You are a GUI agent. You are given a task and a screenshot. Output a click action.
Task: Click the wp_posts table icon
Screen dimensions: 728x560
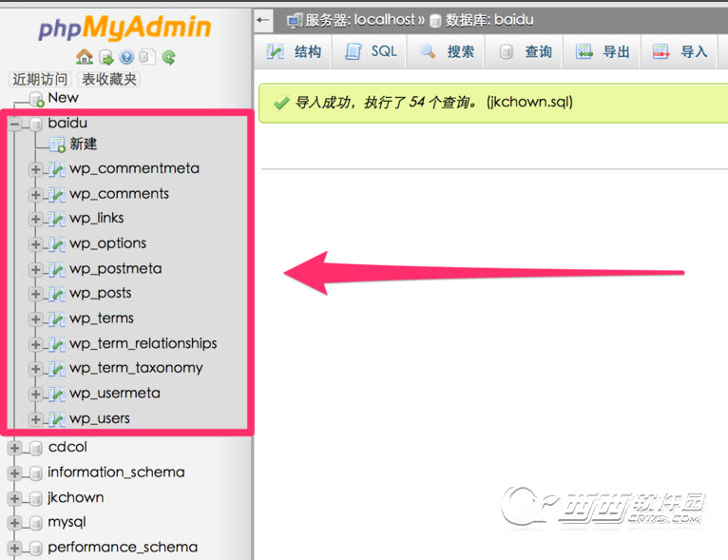[56, 294]
